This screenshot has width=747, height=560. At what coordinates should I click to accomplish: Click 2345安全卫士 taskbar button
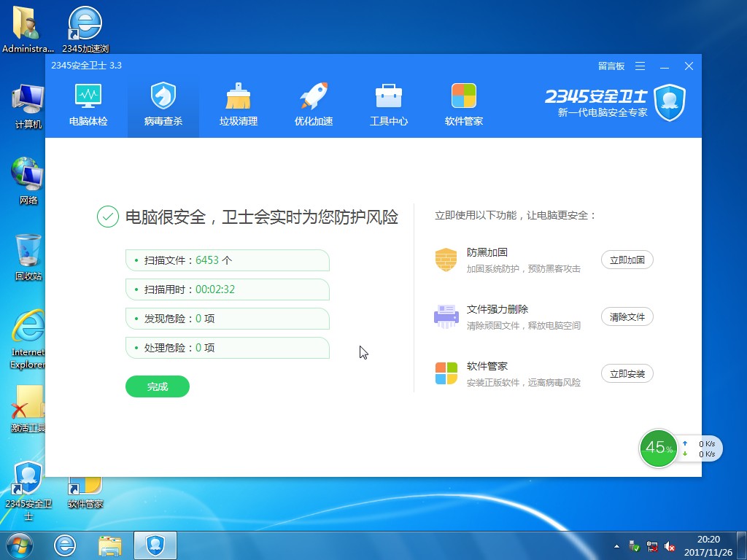tap(155, 545)
